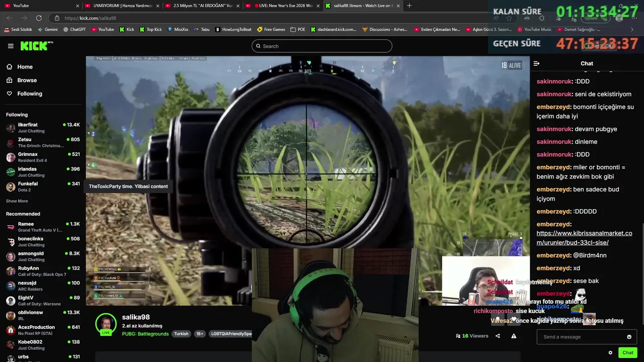The width and height of the screenshot is (644, 362).
Task: Click the 18+ tag
Action: [200, 334]
